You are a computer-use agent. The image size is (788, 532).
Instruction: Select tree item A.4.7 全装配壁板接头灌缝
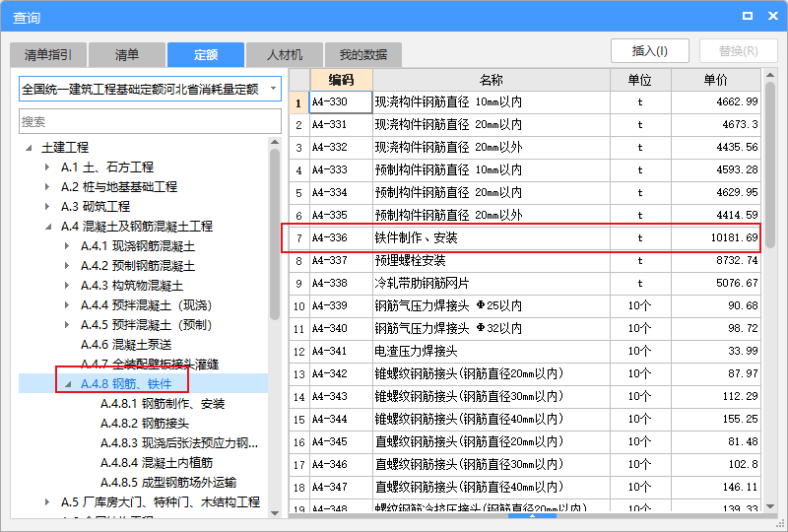pos(150,365)
